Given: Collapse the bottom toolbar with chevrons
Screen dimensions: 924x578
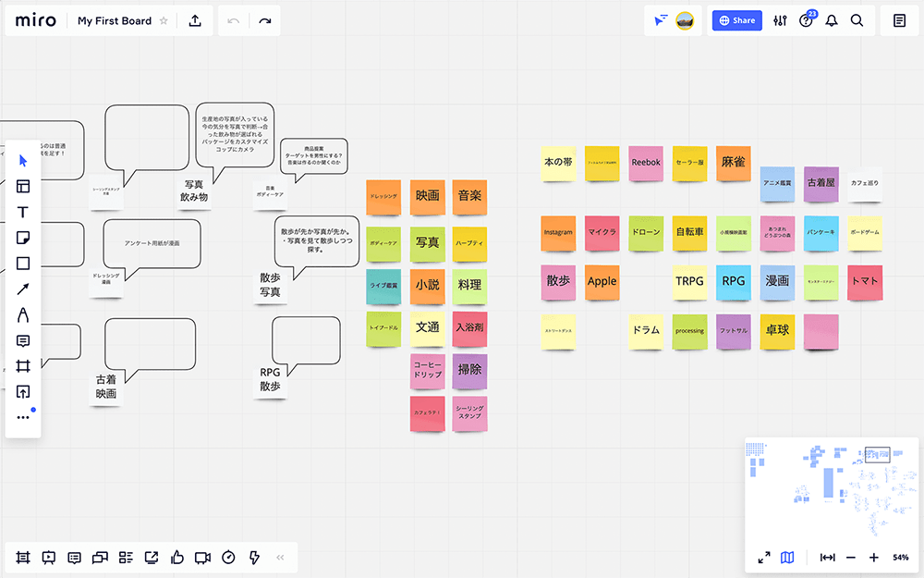Looking at the screenshot, I should (x=281, y=558).
